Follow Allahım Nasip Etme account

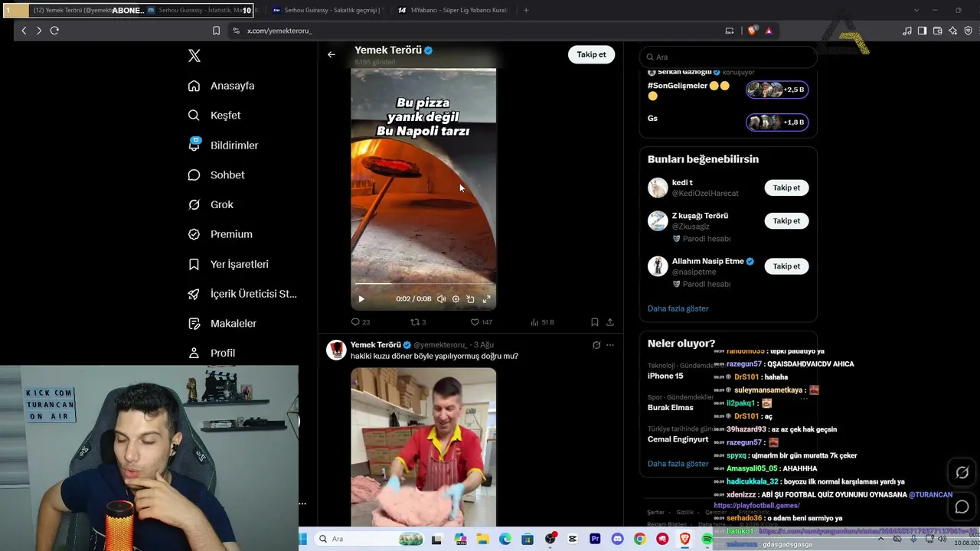[x=786, y=266]
